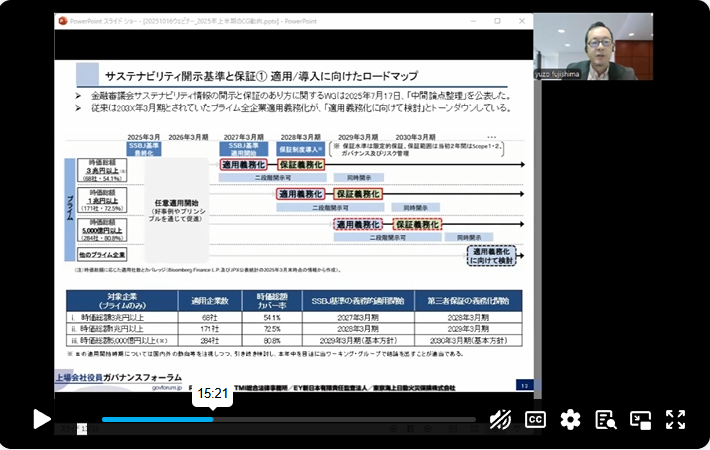The height and width of the screenshot is (450, 710).
Task: Turn on closed captions (CC)
Action: [536, 419]
